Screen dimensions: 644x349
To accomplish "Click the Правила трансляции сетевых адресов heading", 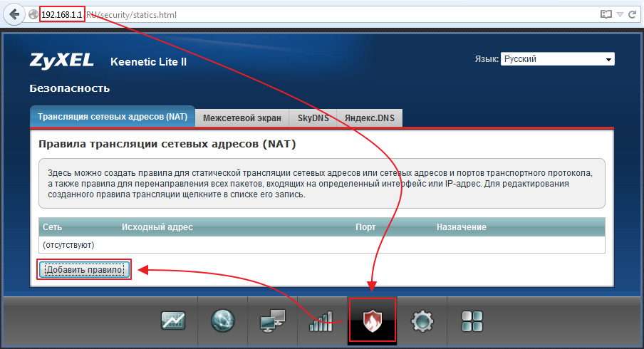I will (x=167, y=144).
